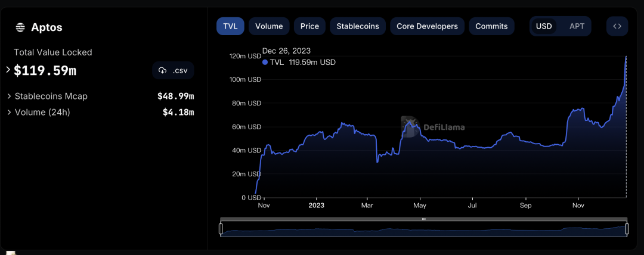Click the Aptos chain logo icon
This screenshot has width=644, height=255.
point(20,27)
